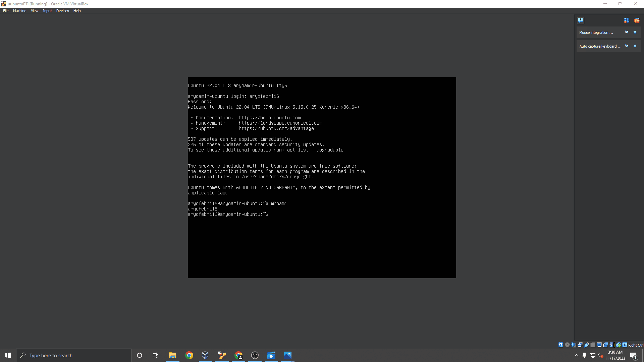Open the Machine menu
644x362 pixels.
tap(19, 11)
